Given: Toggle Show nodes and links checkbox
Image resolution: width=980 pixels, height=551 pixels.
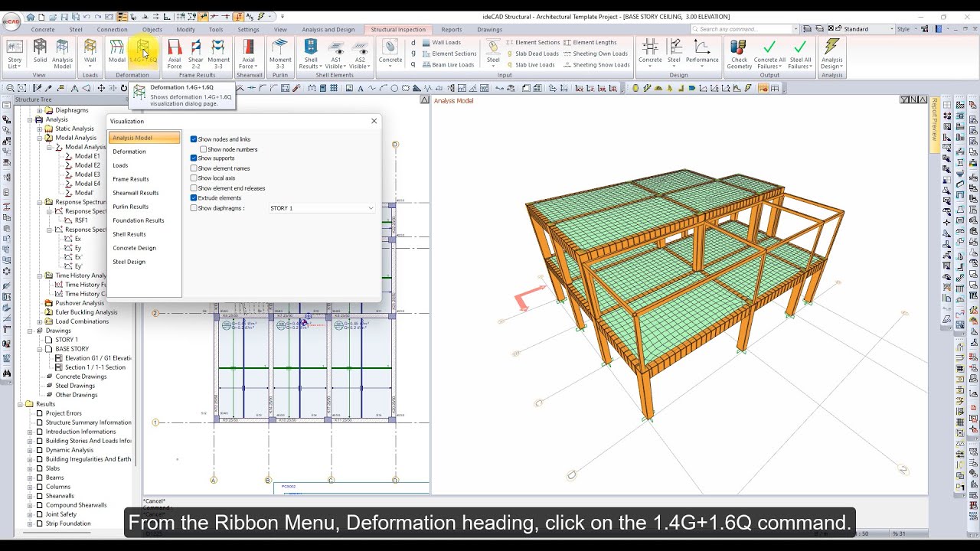Looking at the screenshot, I should [x=194, y=139].
